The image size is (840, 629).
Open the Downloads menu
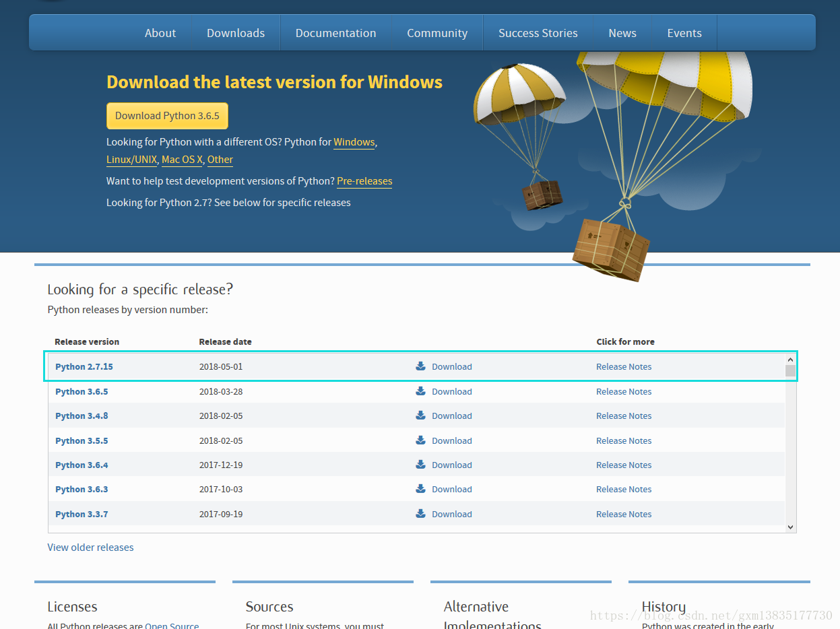coord(236,33)
